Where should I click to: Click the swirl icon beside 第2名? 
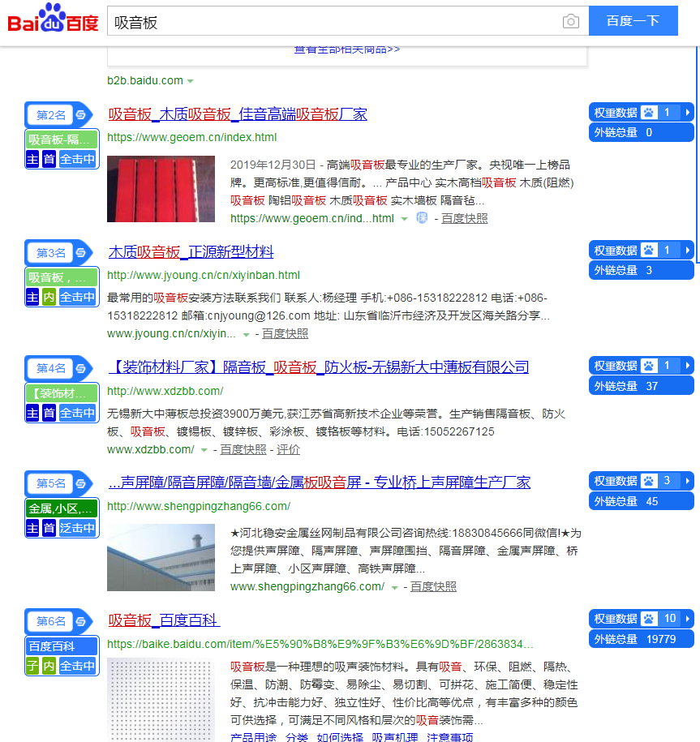tap(81, 115)
